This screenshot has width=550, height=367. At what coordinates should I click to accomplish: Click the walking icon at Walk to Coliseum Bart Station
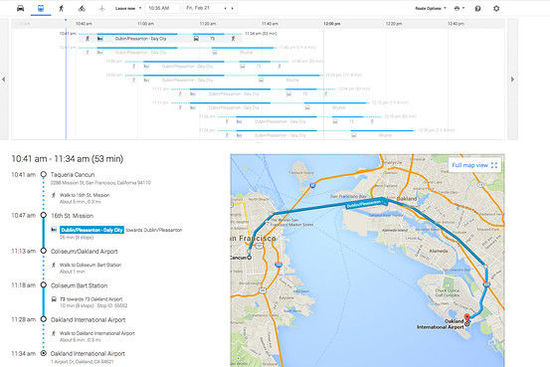point(54,265)
